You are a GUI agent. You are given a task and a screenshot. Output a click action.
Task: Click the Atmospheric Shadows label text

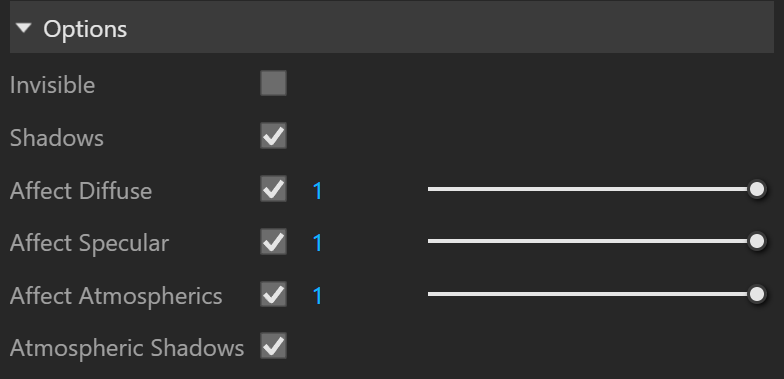tap(127, 348)
